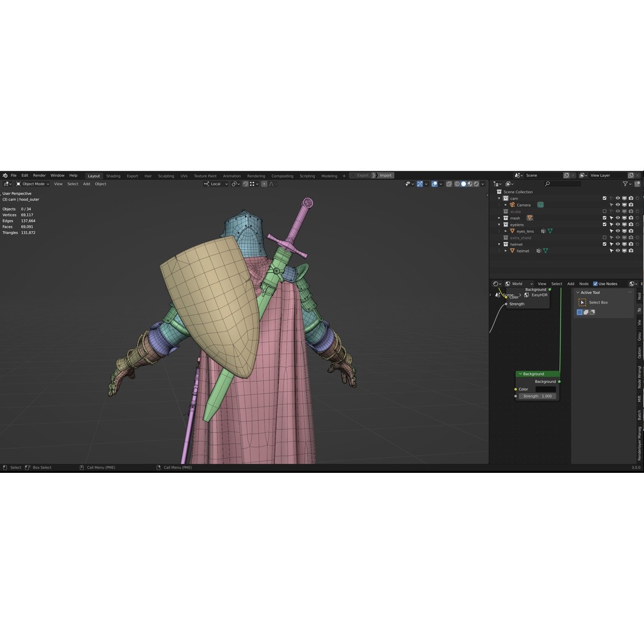Choose the set new selection mode icon
Image resolution: width=644 pixels, height=644 pixels.
pyautogui.click(x=580, y=312)
